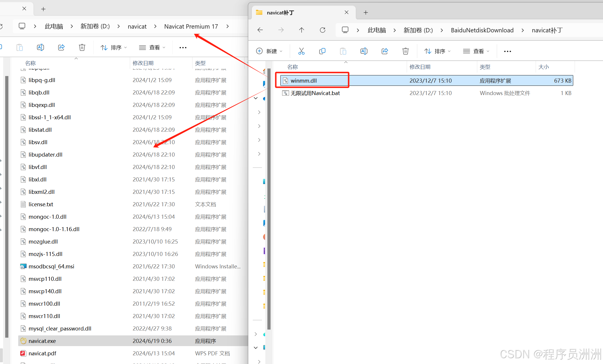The height and width of the screenshot is (364, 603).
Task: Select the 无限试用Navicat.bat file
Action: (315, 93)
